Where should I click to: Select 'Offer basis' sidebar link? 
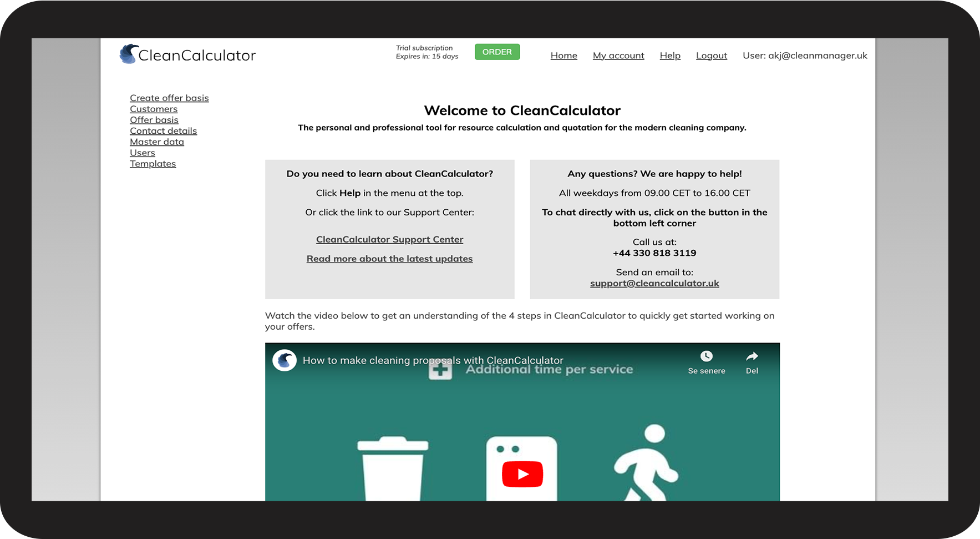pos(154,120)
